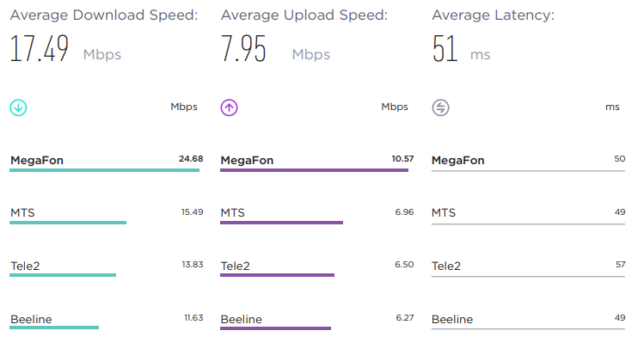This screenshot has width=644, height=343.
Task: Click the purple upload arrow icon
Action: [x=230, y=107]
